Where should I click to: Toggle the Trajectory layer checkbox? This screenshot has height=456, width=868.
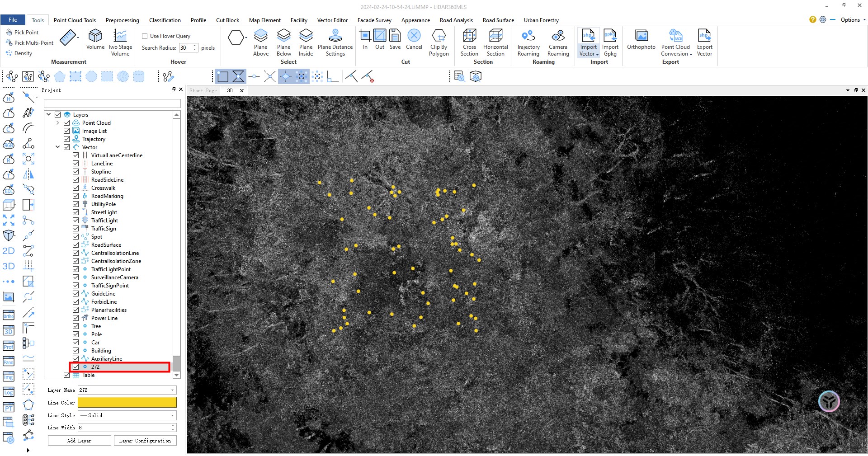[x=67, y=139]
